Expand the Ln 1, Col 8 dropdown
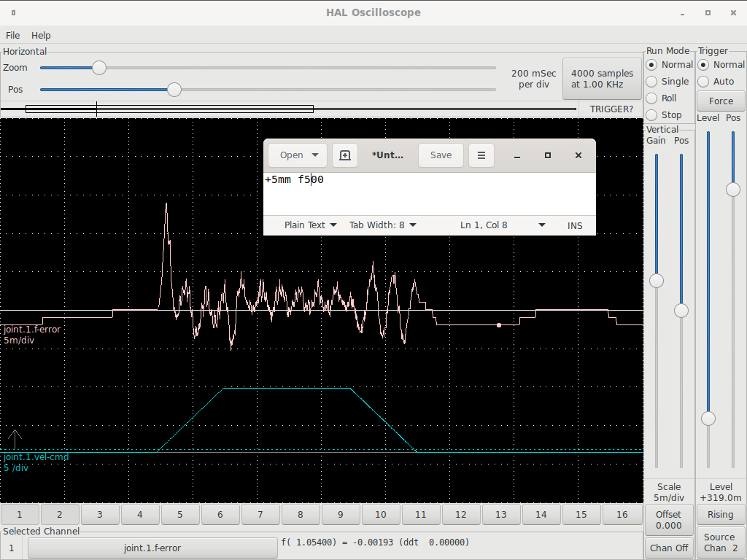This screenshot has height=560, width=747. 502,225
